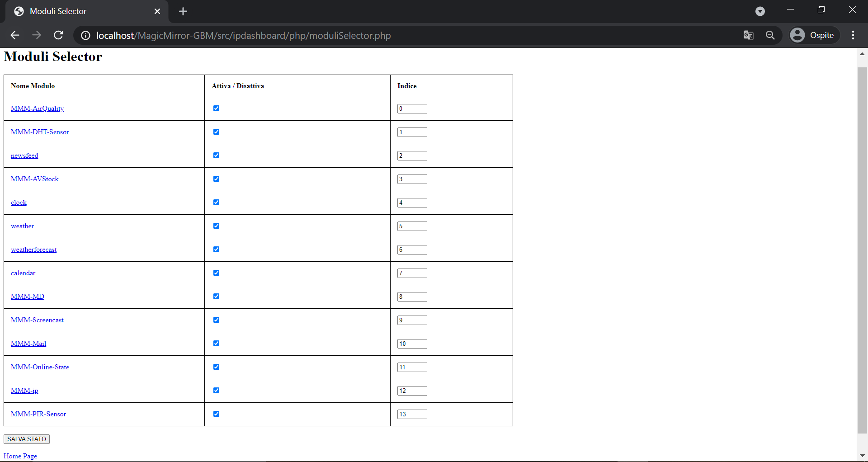
Task: Follow the MMM-PIR-Sensor link
Action: [38, 414]
